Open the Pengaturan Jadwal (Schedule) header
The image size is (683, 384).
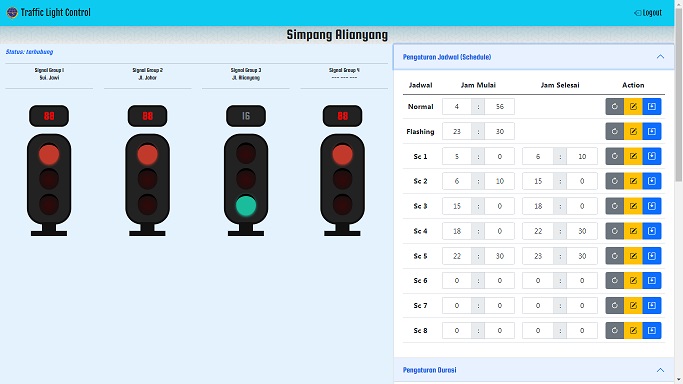(x=534, y=57)
